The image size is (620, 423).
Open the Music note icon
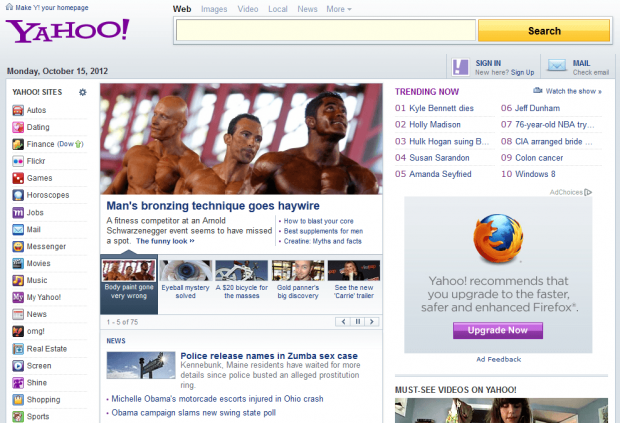pos(18,280)
